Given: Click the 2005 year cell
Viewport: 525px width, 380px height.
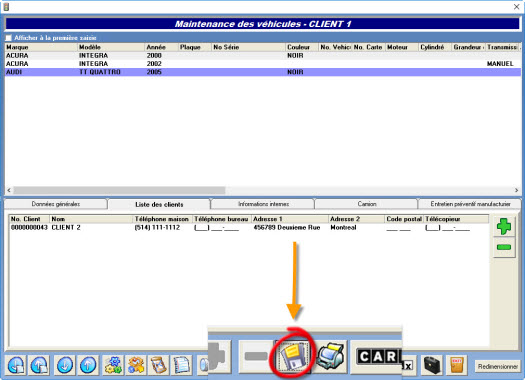Looking at the screenshot, I should pyautogui.click(x=154, y=72).
